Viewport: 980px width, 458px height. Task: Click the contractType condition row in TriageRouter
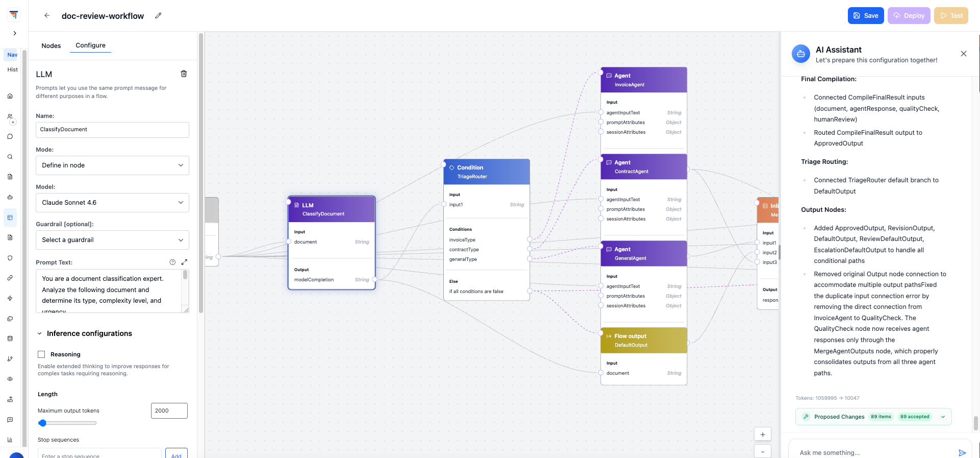[487, 249]
